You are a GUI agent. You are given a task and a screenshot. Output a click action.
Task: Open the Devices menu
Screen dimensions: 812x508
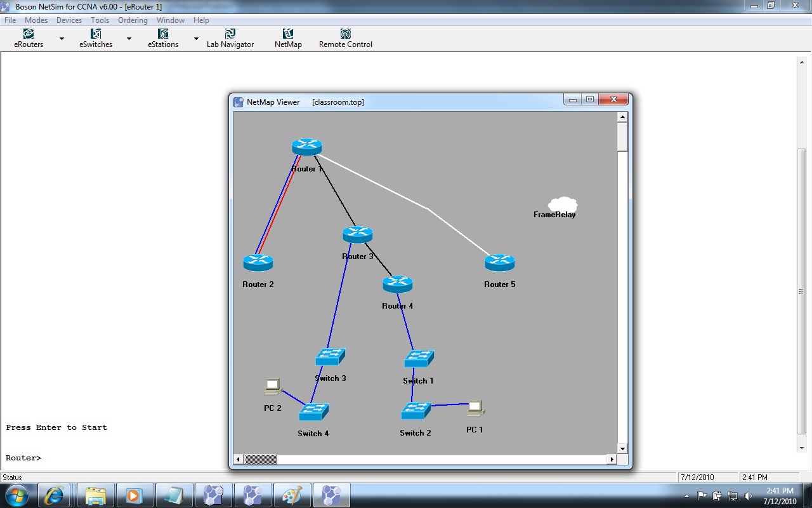click(69, 20)
